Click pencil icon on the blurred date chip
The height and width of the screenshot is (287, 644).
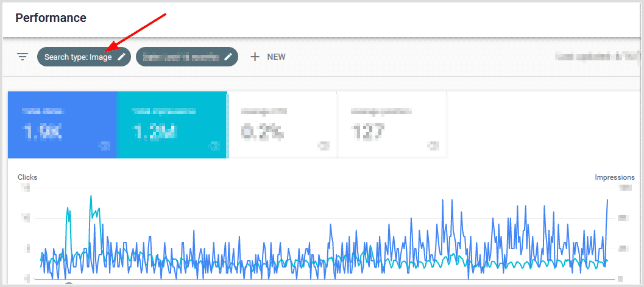pos(228,57)
